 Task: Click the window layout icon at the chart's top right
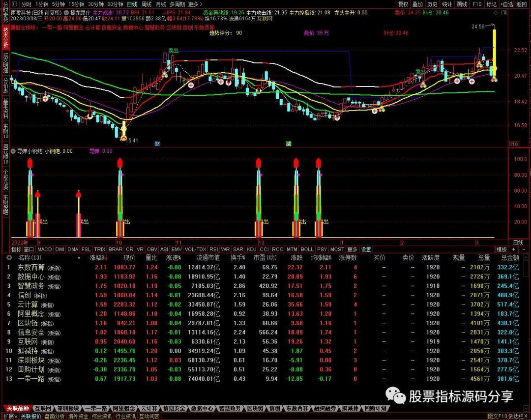pos(504,13)
